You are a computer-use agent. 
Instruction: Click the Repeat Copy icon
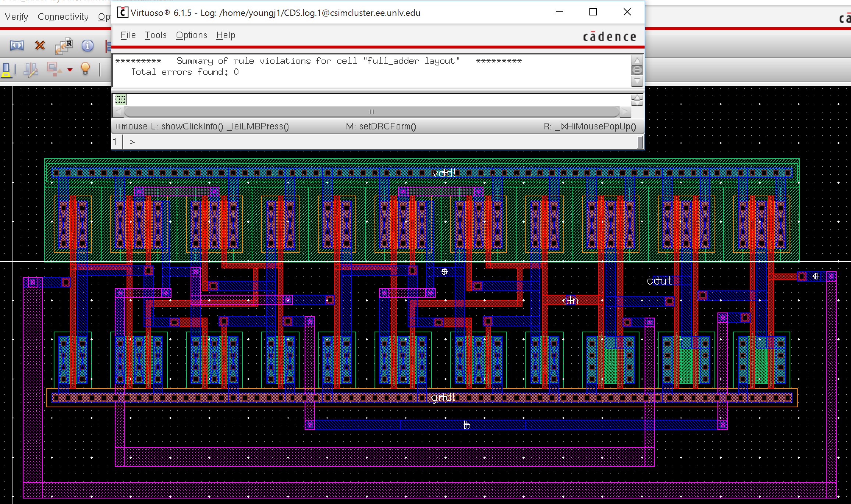[64, 46]
